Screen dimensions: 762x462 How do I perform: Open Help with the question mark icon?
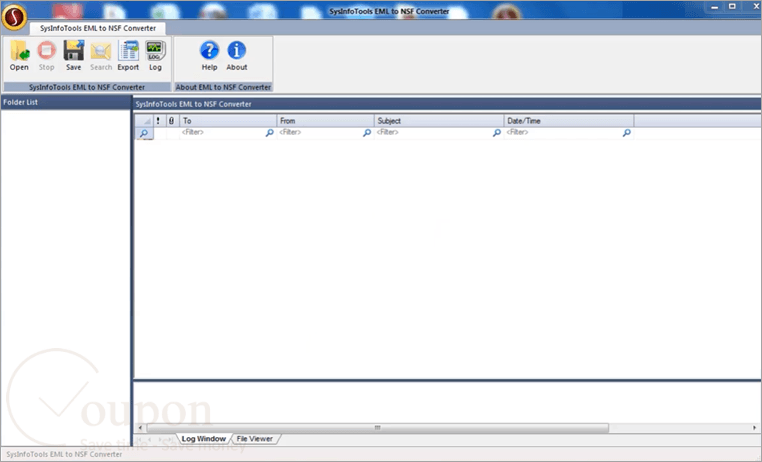coord(209,56)
